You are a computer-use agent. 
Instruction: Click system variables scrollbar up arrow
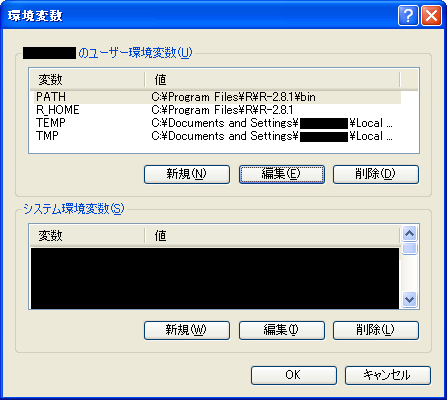pos(409,233)
